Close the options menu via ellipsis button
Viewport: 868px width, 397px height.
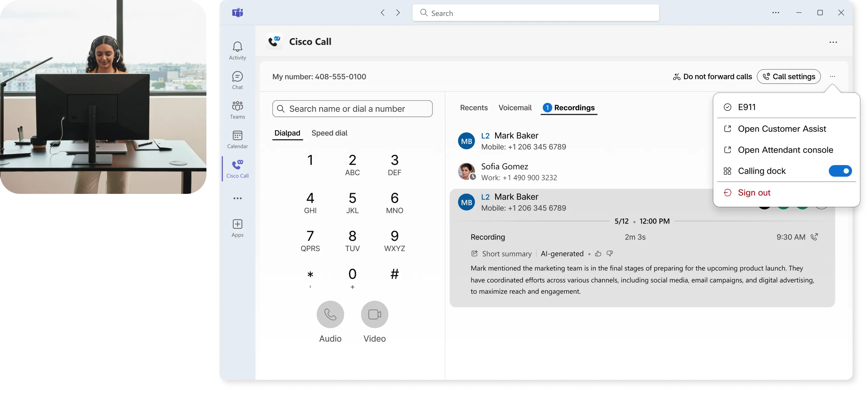[x=832, y=76]
